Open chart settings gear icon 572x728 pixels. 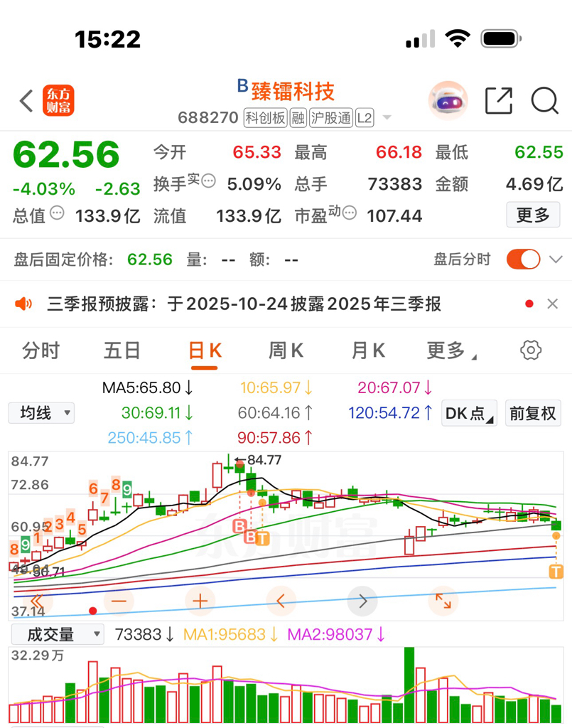tap(531, 350)
